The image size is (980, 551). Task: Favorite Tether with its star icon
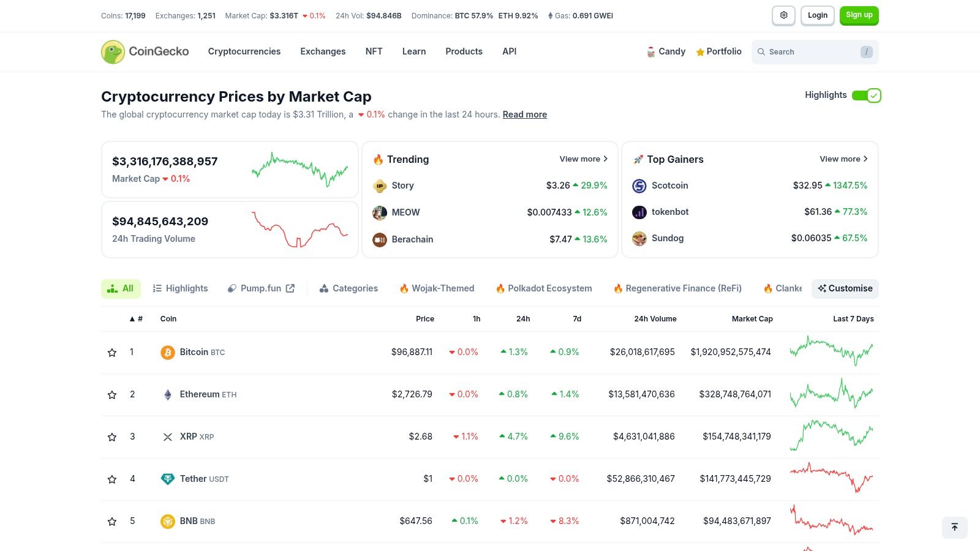click(x=112, y=479)
